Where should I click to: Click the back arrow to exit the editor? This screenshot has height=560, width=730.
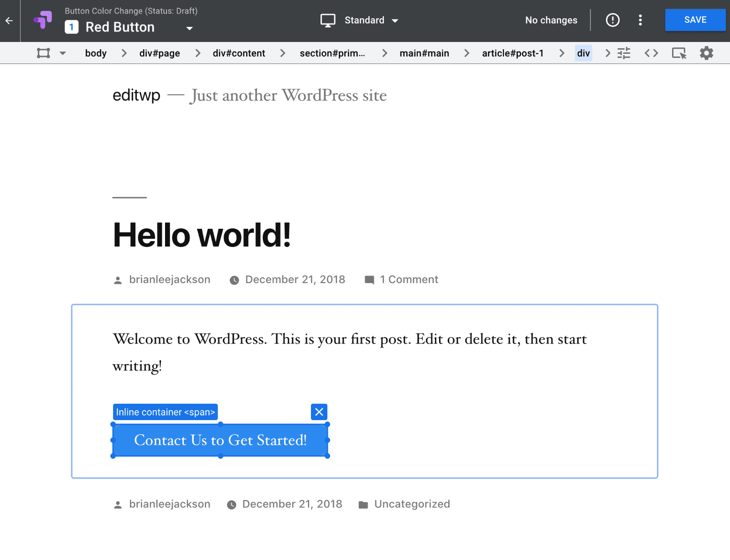pos(9,21)
